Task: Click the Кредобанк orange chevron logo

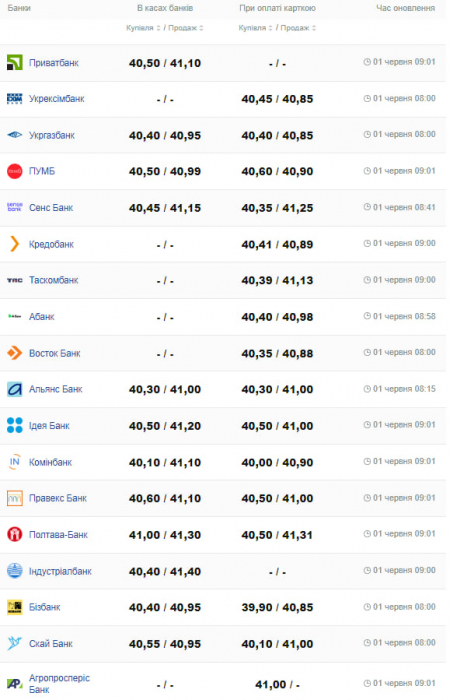Action: [14, 244]
